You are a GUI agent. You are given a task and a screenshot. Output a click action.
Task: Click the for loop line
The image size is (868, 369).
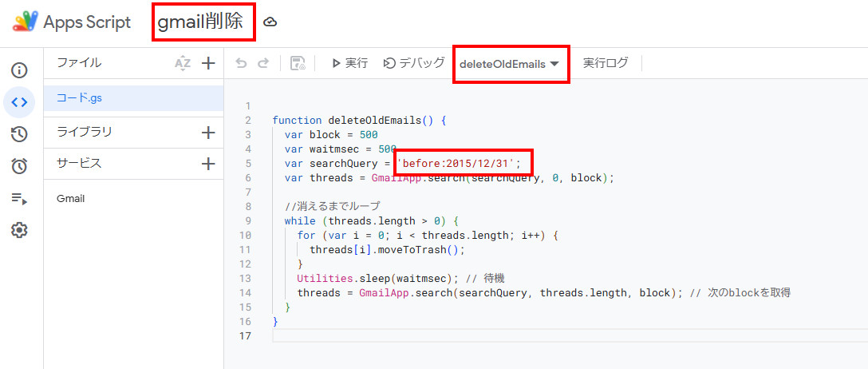[428, 236]
